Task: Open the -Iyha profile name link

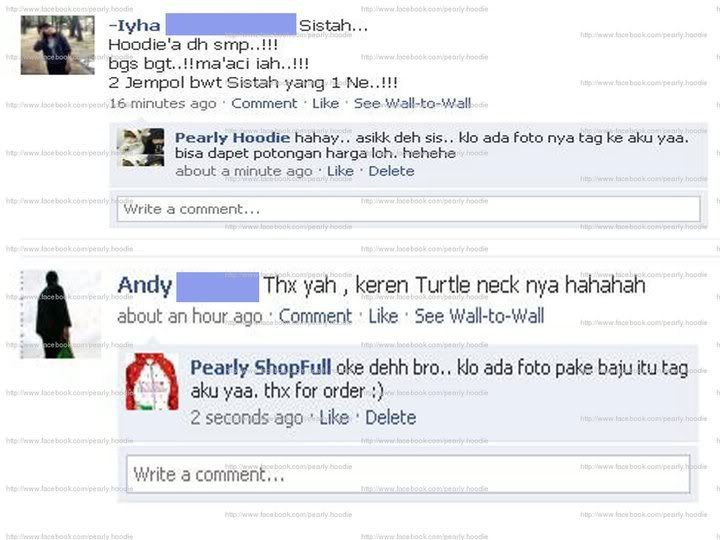Action: pyautogui.click(x=134, y=25)
